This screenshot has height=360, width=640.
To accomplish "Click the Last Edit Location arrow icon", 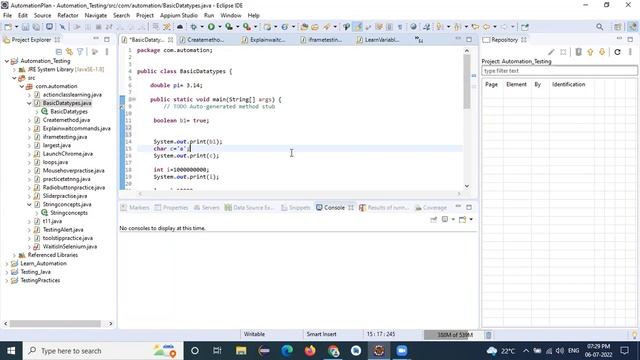I will click(476, 27).
